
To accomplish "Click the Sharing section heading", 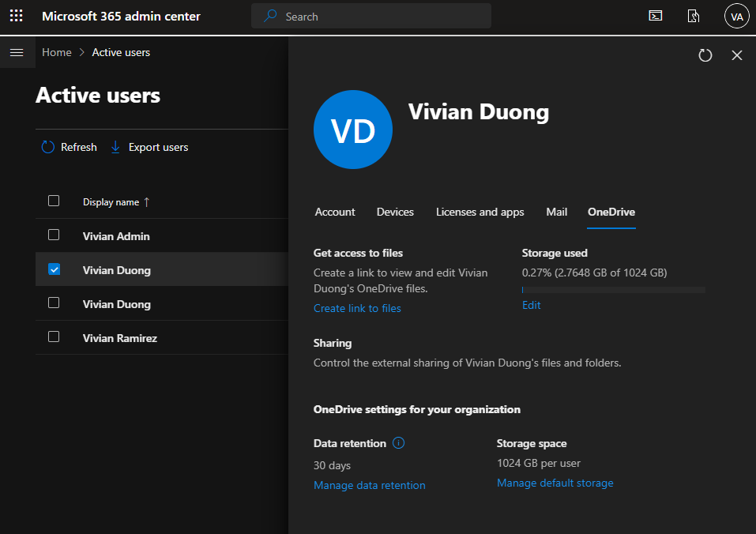I will click(x=333, y=343).
